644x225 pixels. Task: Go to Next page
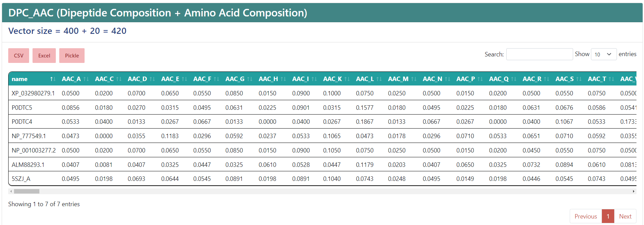click(625, 216)
